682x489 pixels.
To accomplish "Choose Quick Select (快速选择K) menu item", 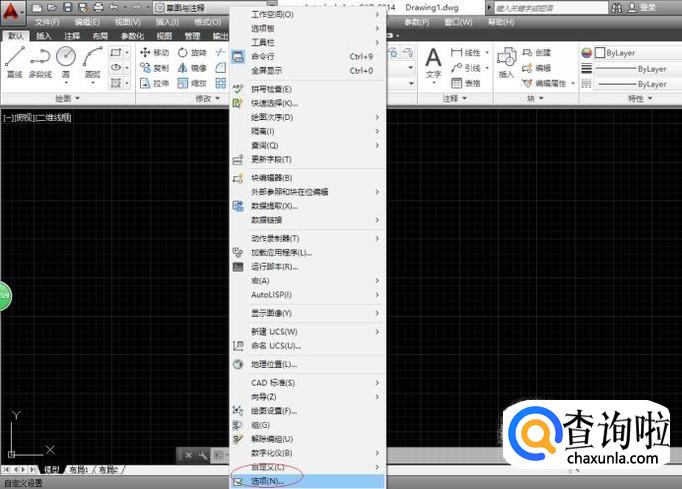I will coord(308,103).
